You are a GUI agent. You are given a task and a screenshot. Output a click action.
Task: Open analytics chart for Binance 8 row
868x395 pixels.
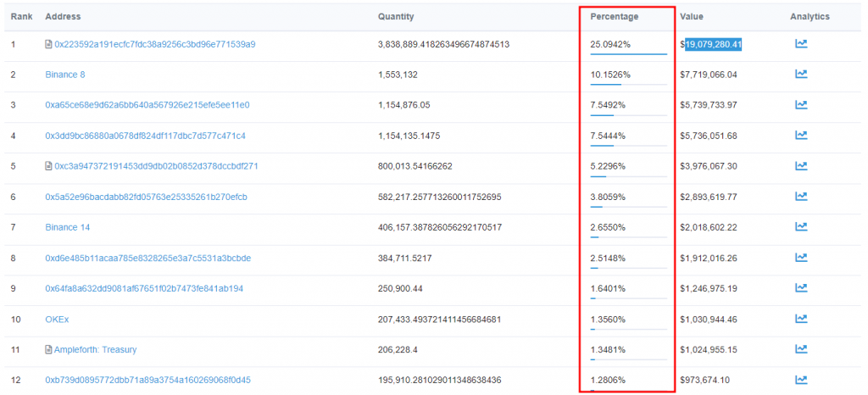point(801,74)
